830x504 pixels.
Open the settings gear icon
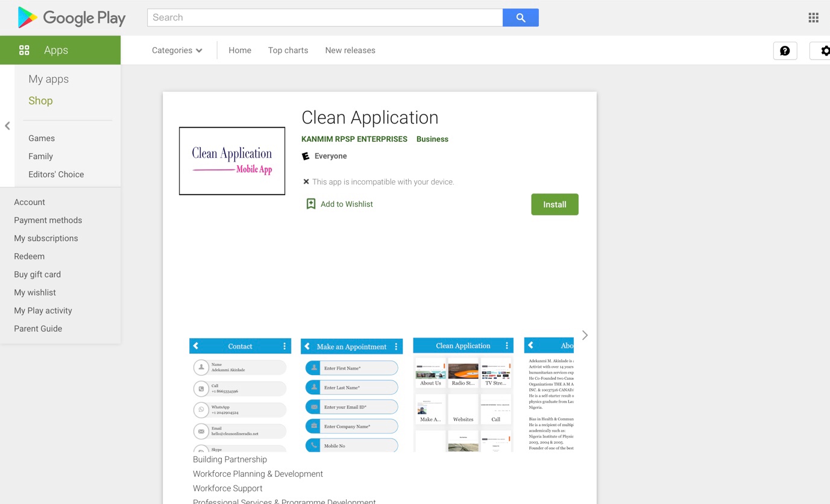825,51
